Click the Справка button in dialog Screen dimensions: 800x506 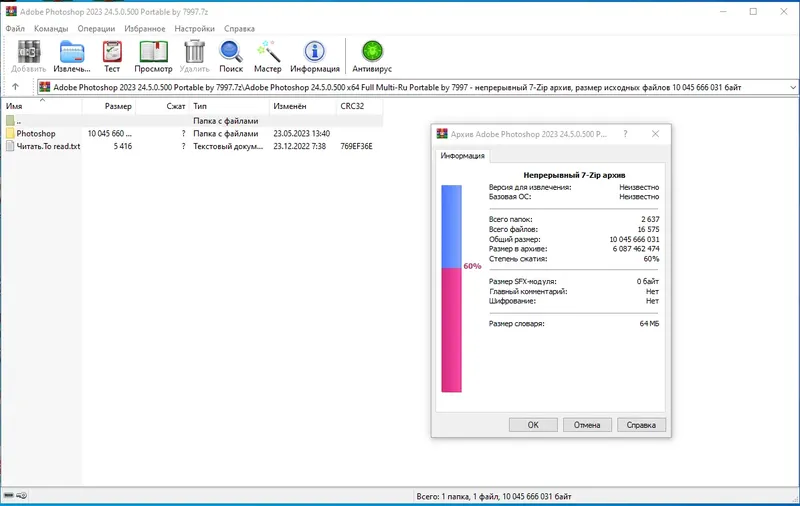(x=641, y=424)
